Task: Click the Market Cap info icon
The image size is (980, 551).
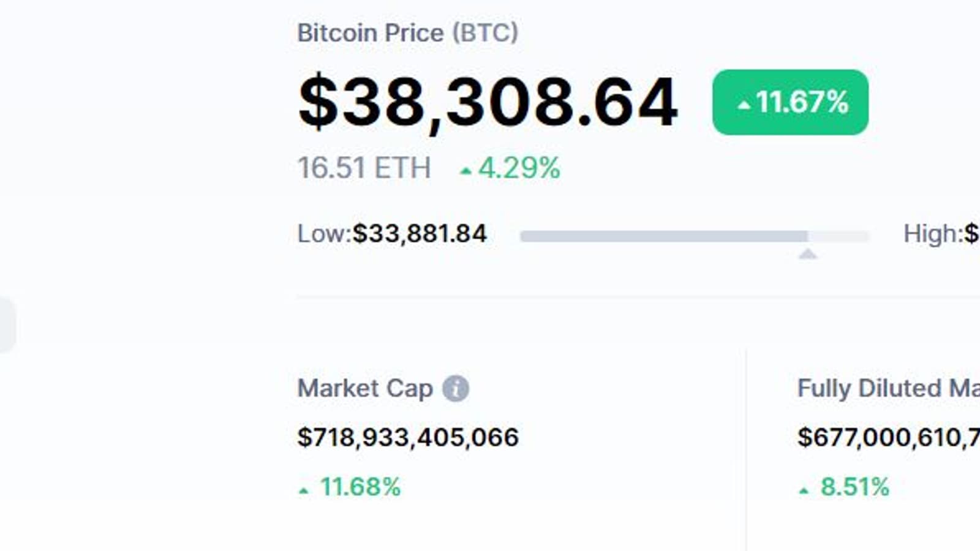Action: (x=456, y=389)
